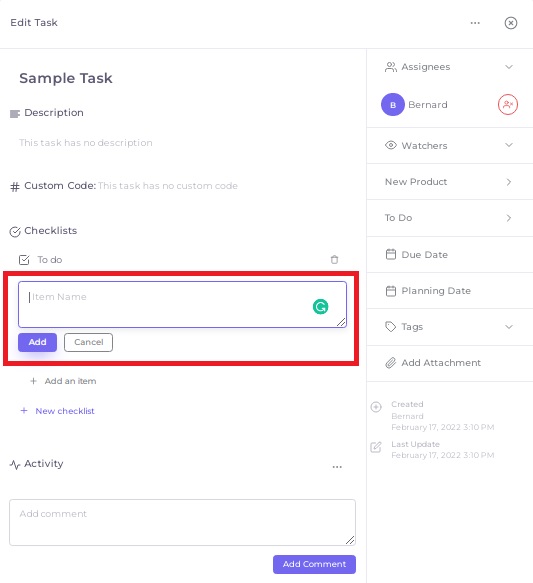Click the Planning Date calendar icon
Image resolution: width=533 pixels, height=583 pixels.
(x=391, y=291)
